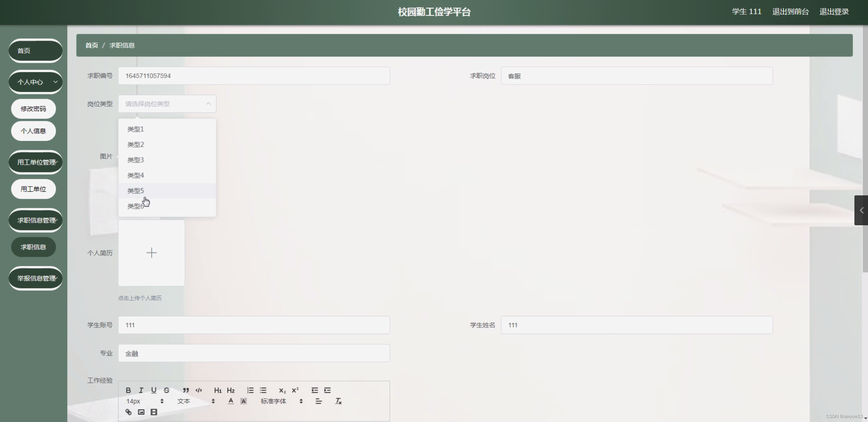Insert a video using the video icon

click(153, 412)
